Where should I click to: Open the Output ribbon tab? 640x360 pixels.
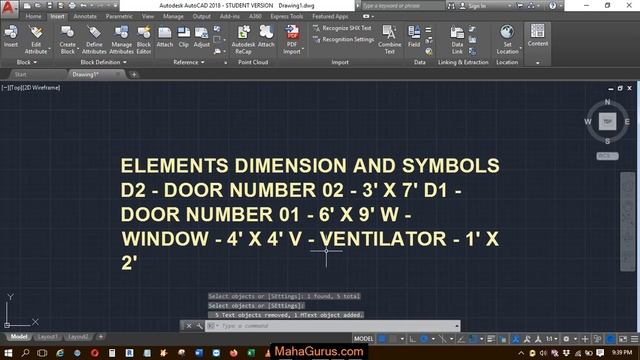coord(202,16)
